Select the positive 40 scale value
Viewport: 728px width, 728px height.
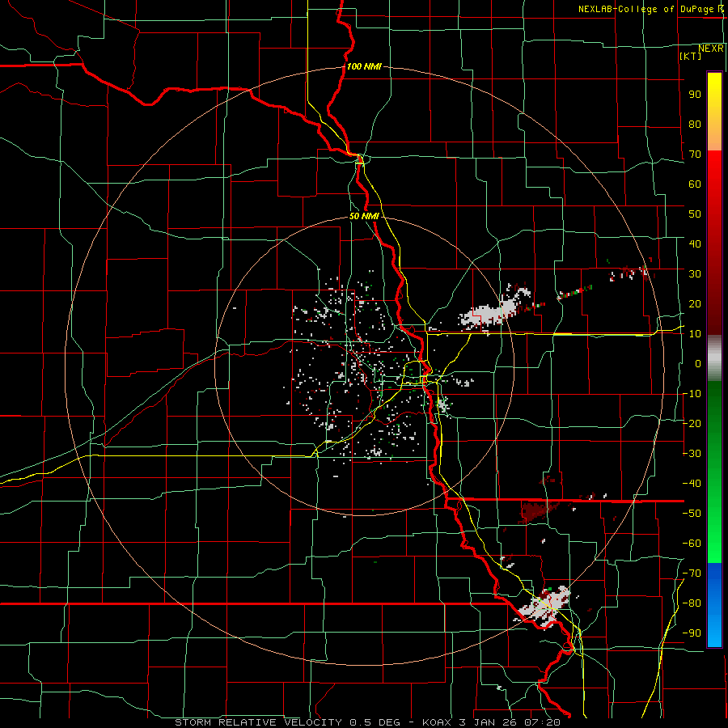(x=695, y=243)
